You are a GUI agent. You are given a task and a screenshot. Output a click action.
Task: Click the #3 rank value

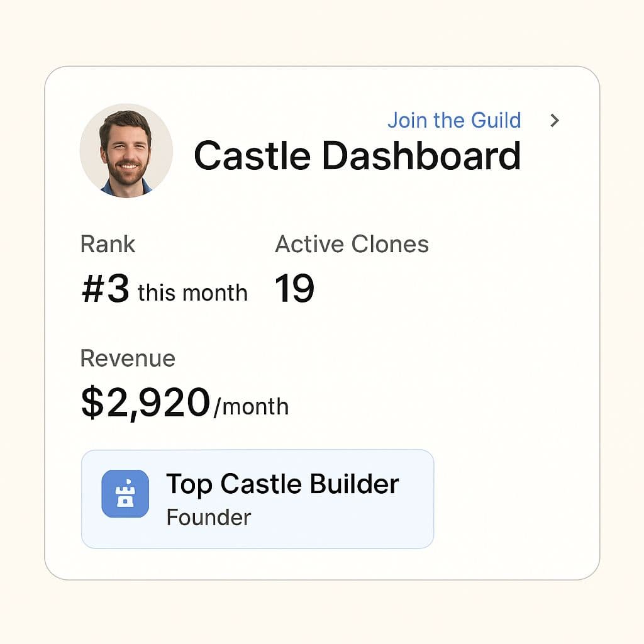coord(106,291)
